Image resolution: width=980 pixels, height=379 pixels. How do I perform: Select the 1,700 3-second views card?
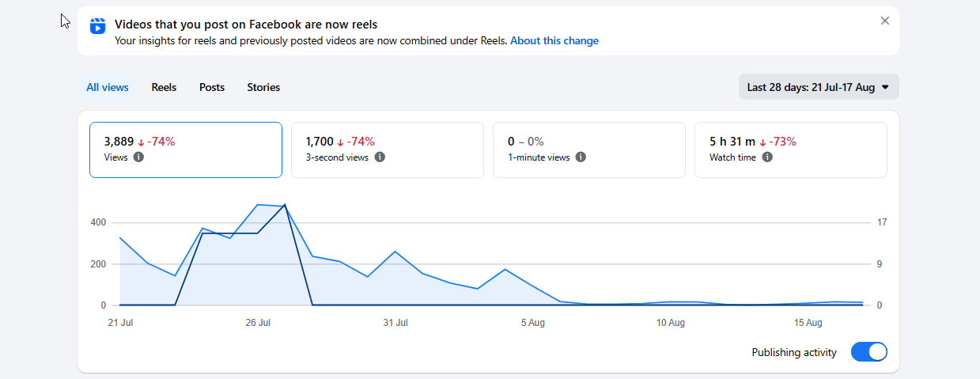pyautogui.click(x=388, y=150)
